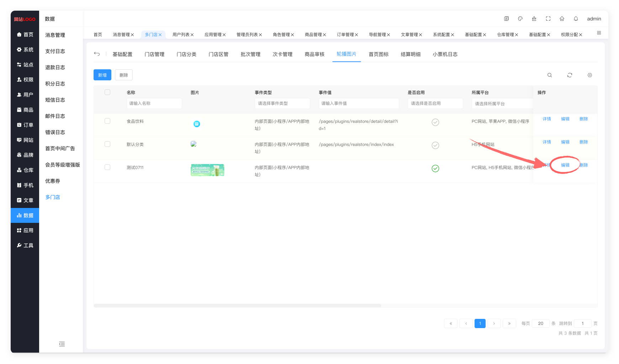
Task: Switch to the 门店管理 tab
Action: 154,54
